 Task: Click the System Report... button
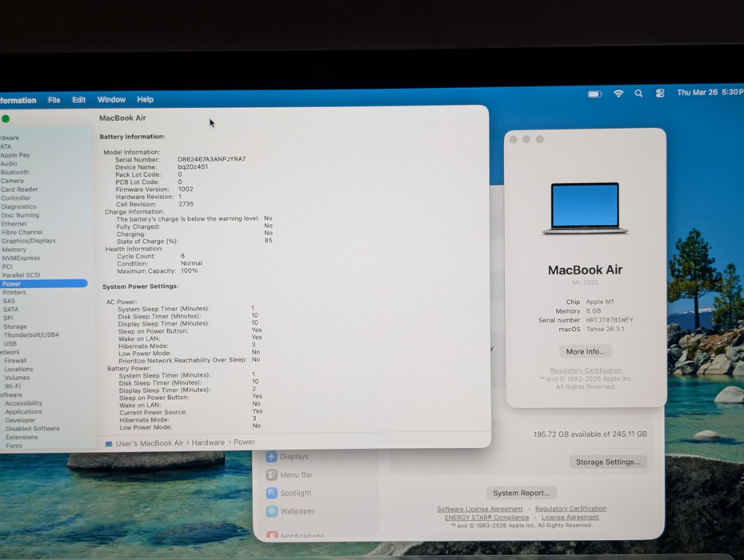point(521,493)
